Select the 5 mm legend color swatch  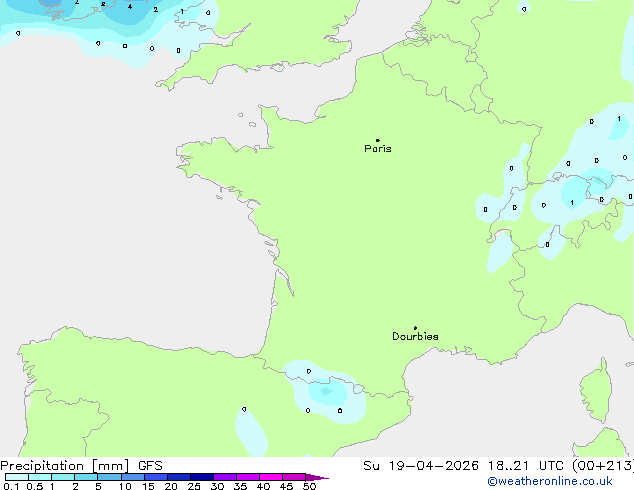click(109, 477)
